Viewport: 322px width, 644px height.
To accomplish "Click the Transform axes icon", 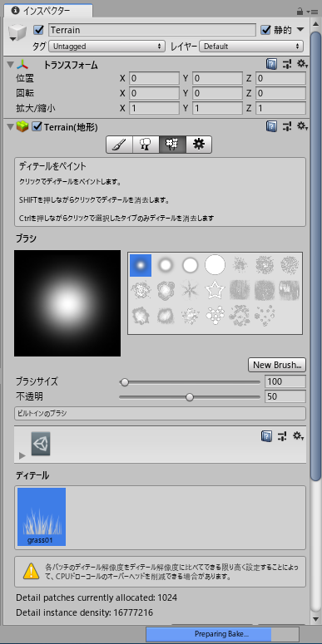I will click(x=22, y=65).
